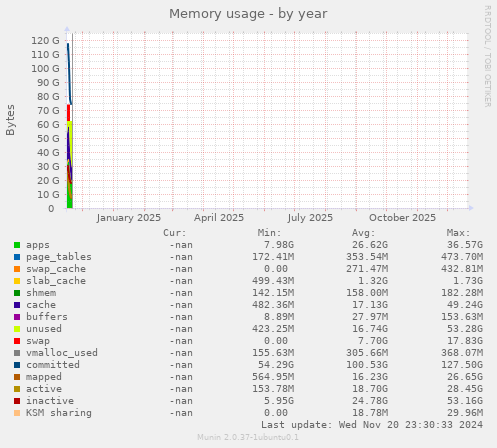Viewport: 497px width, 448px height.
Task: Click the 'Cur:' column header
Action: [175, 233]
